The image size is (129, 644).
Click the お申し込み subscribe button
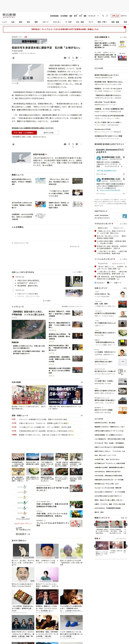coord(115,16)
